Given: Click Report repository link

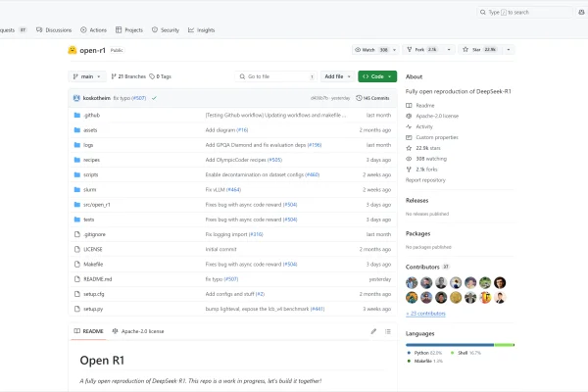Looking at the screenshot, I should click(x=425, y=180).
